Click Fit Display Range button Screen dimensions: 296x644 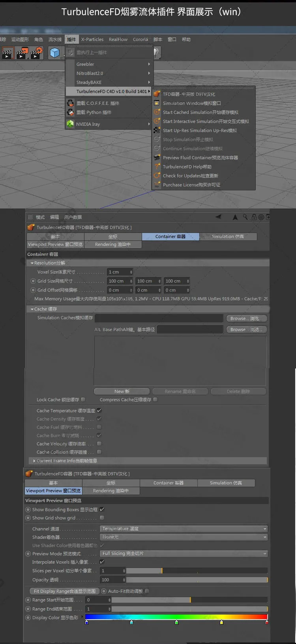64,591
